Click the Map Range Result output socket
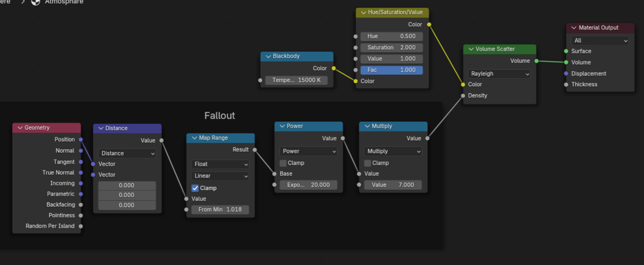644x265 pixels. point(255,150)
